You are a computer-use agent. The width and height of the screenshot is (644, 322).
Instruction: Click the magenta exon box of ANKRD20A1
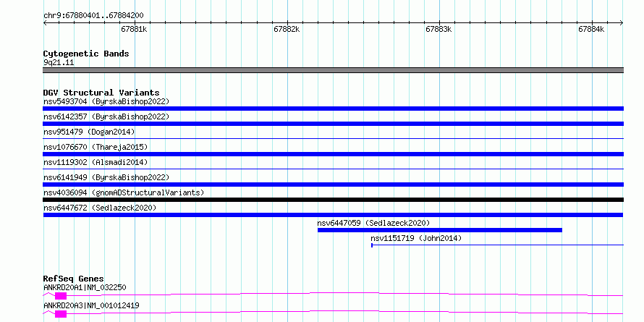61,296
